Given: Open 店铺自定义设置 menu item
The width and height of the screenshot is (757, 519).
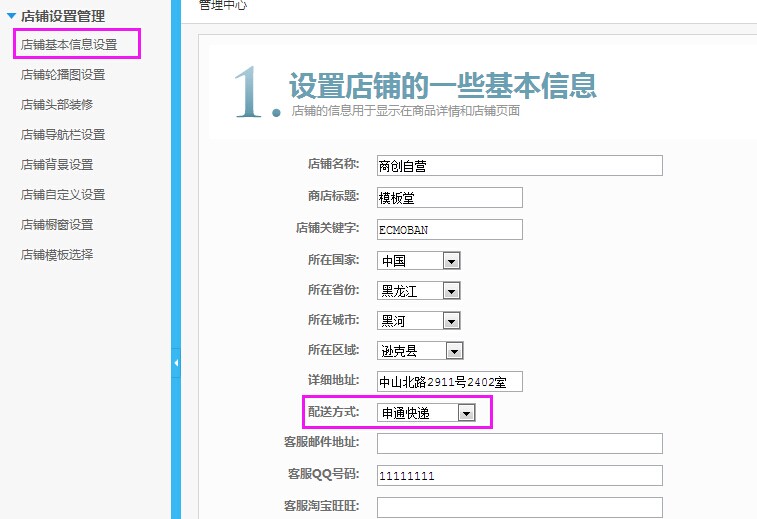Looking at the screenshot, I should 63,195.
